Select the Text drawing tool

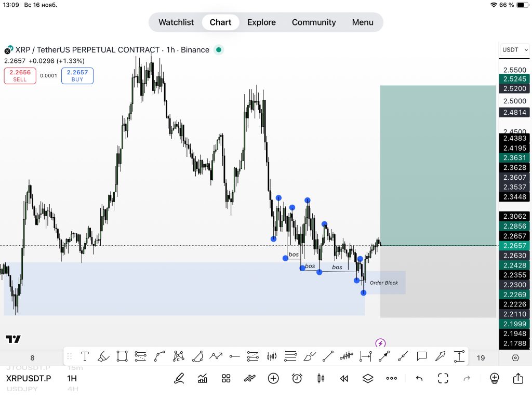[x=85, y=356]
